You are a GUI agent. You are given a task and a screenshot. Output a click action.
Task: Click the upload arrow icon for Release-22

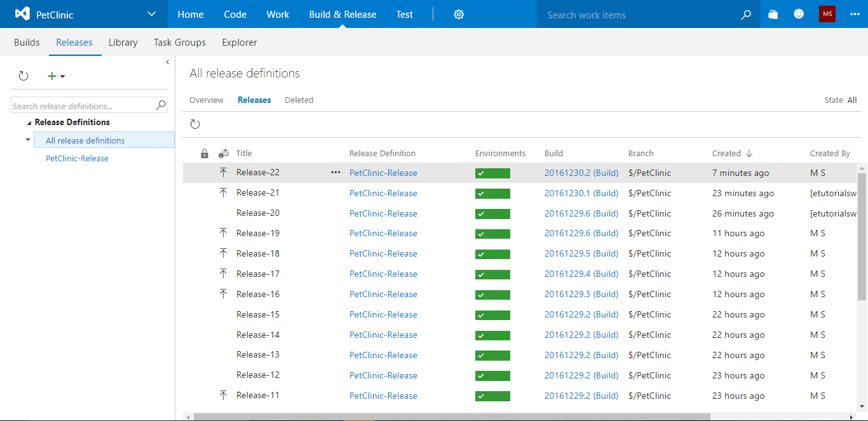[x=223, y=172]
